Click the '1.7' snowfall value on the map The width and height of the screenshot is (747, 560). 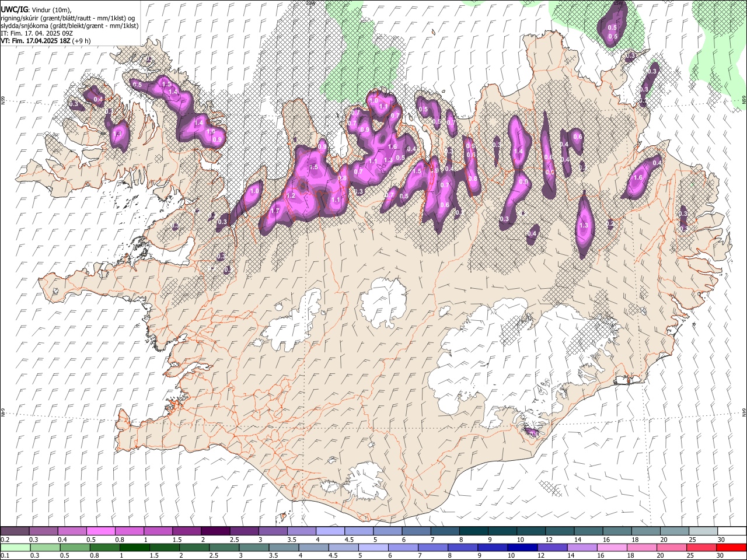tap(275, 211)
